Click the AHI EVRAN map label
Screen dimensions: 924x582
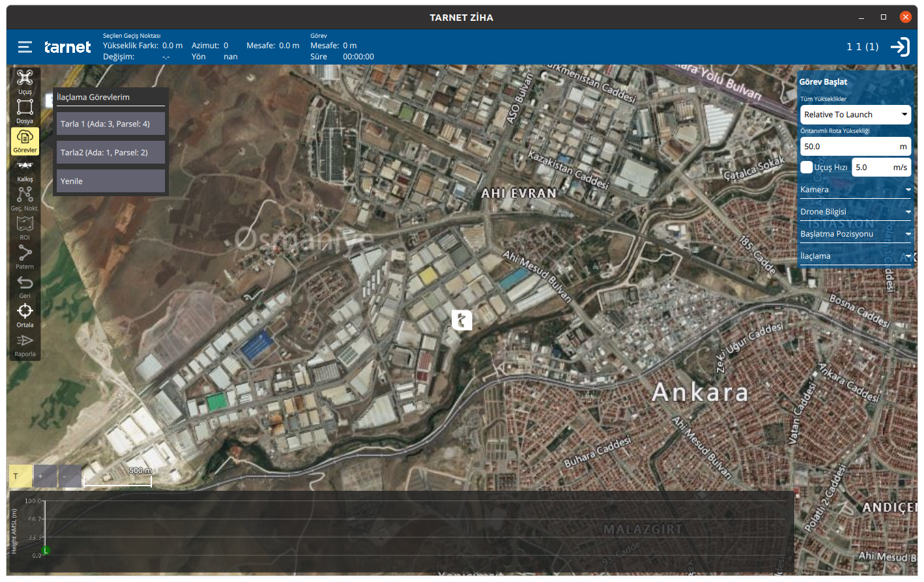coord(519,194)
